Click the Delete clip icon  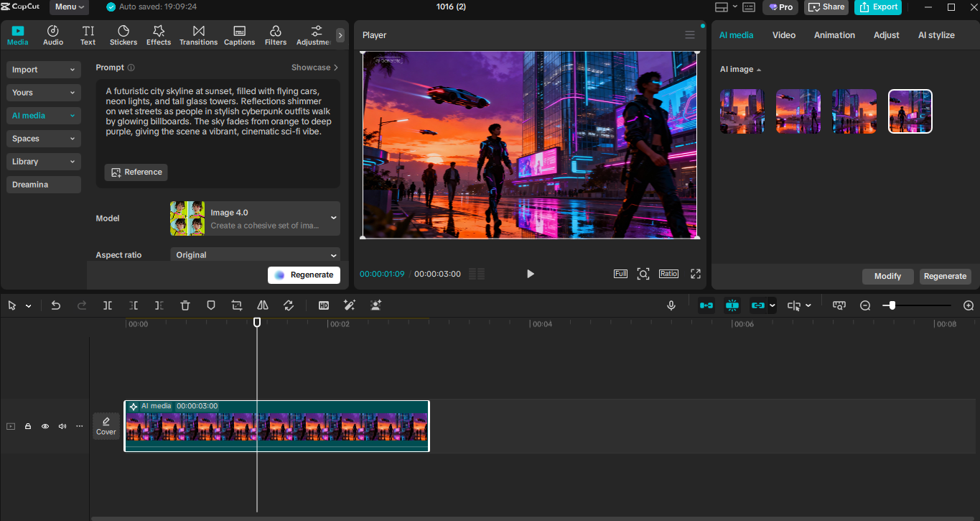pyautogui.click(x=185, y=305)
